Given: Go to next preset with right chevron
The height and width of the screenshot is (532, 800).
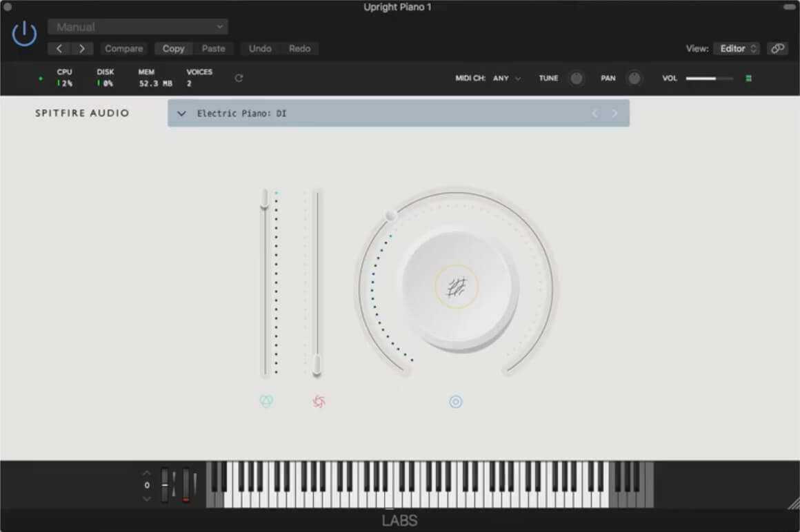Looking at the screenshot, I should point(614,113).
